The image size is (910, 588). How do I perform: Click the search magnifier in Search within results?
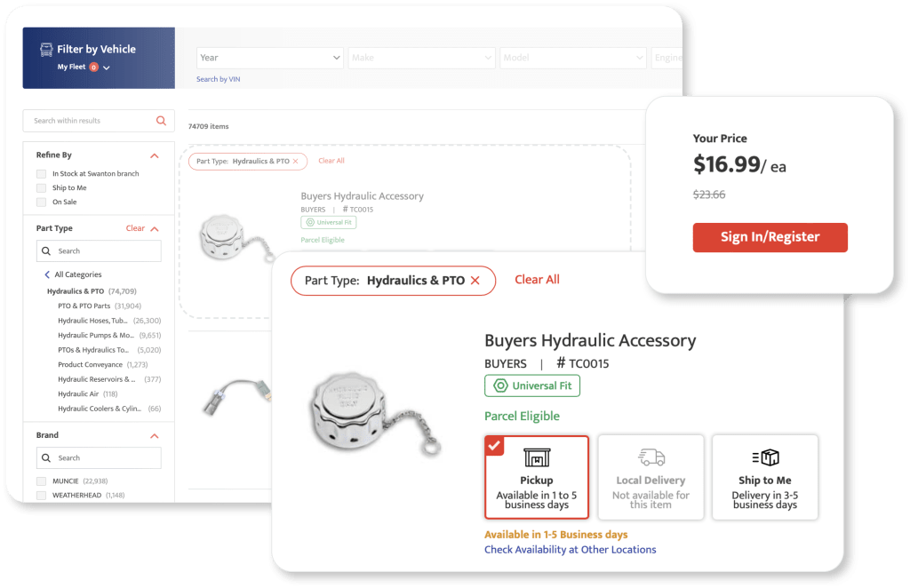161,121
